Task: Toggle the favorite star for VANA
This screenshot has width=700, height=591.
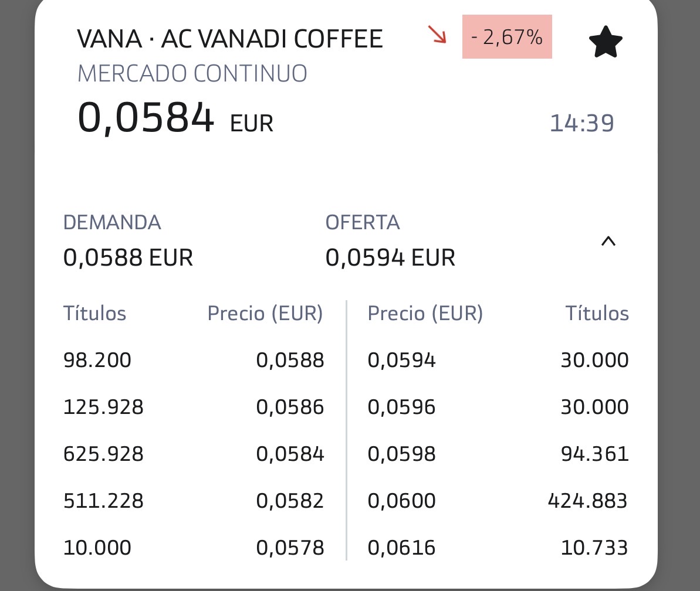Action: (606, 42)
